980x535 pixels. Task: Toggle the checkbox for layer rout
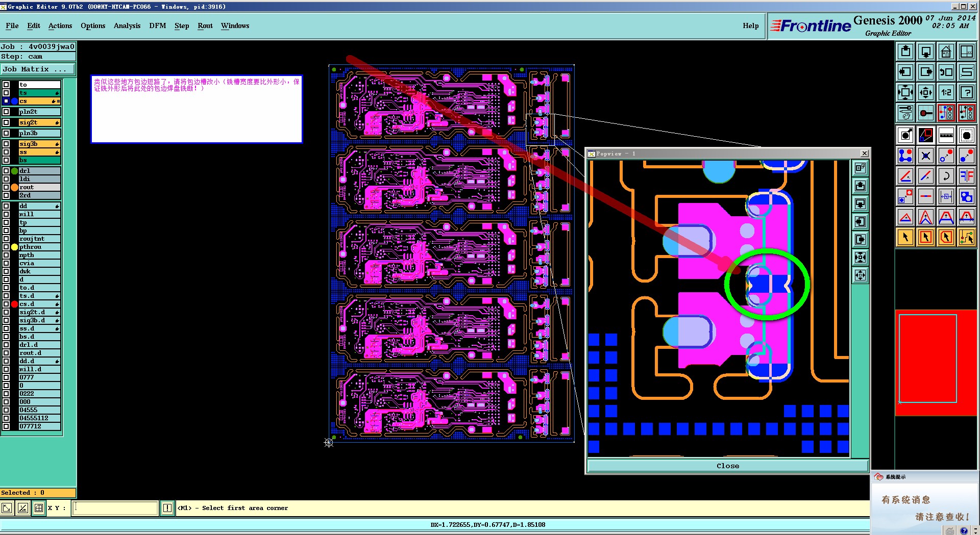(x=6, y=187)
